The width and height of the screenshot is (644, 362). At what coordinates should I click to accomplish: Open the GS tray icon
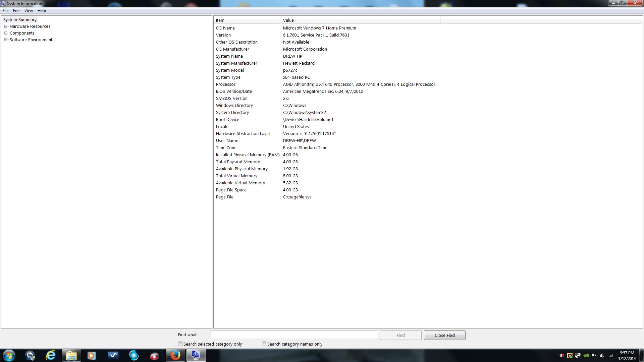(x=561, y=356)
